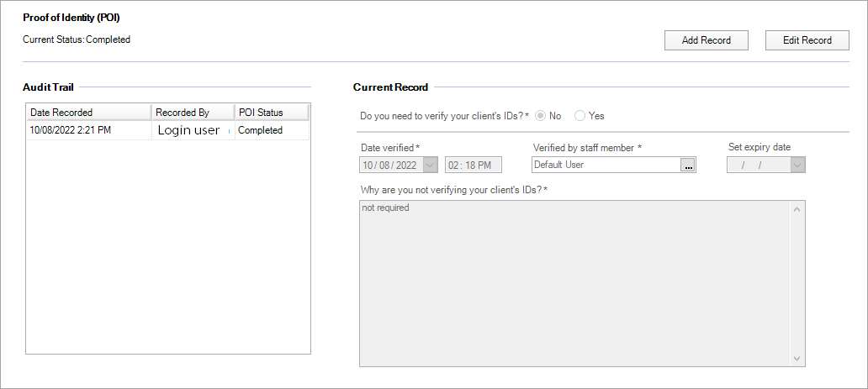
Task: Expand the Date verified calendar dropdown
Action: tap(431, 166)
